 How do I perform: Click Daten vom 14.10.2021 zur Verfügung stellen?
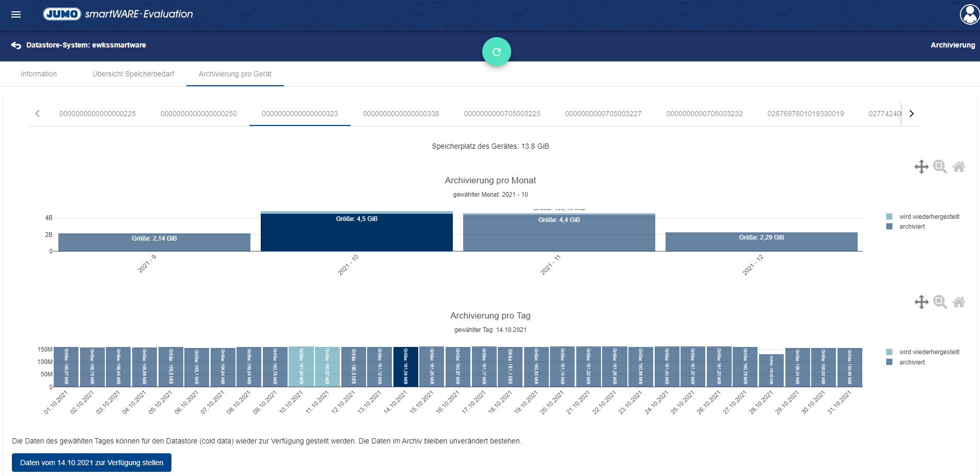click(x=91, y=463)
